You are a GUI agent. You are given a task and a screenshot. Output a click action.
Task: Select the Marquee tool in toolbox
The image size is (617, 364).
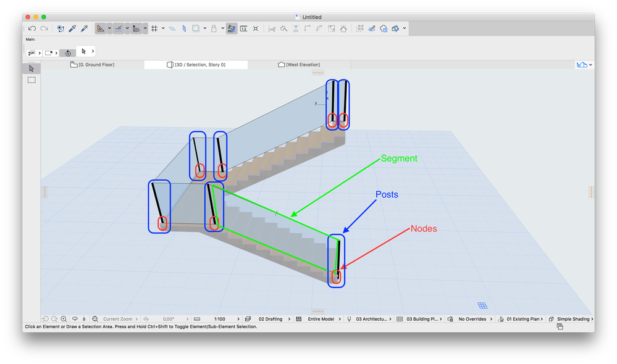pos(31,80)
